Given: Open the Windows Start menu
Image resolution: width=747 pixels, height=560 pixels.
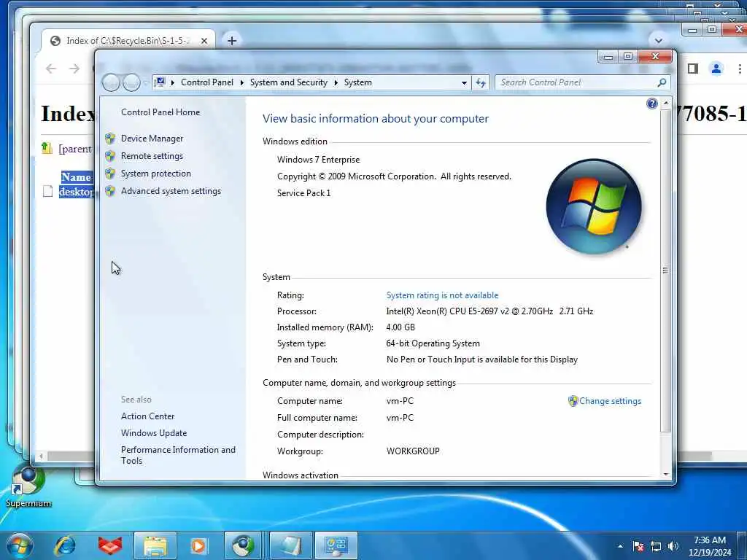Looking at the screenshot, I should [x=20, y=545].
